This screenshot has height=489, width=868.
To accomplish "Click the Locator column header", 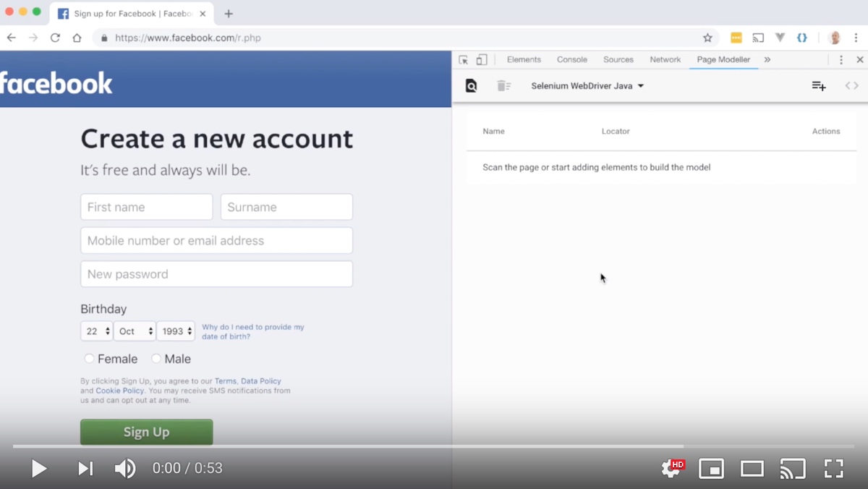I will [x=616, y=132].
